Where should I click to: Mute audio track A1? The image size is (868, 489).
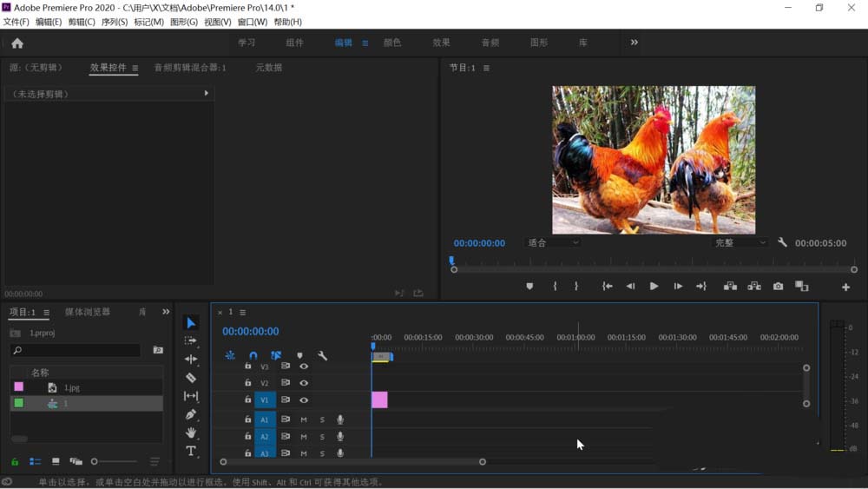[x=304, y=420]
